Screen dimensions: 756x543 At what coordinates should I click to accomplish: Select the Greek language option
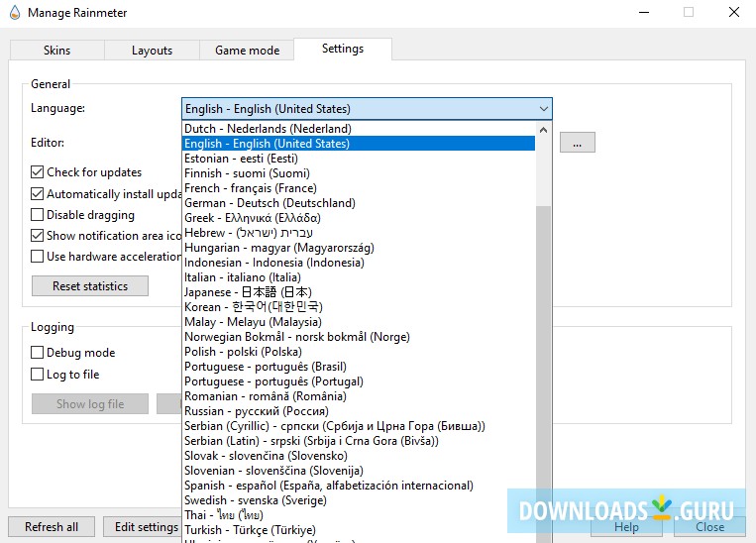360,218
